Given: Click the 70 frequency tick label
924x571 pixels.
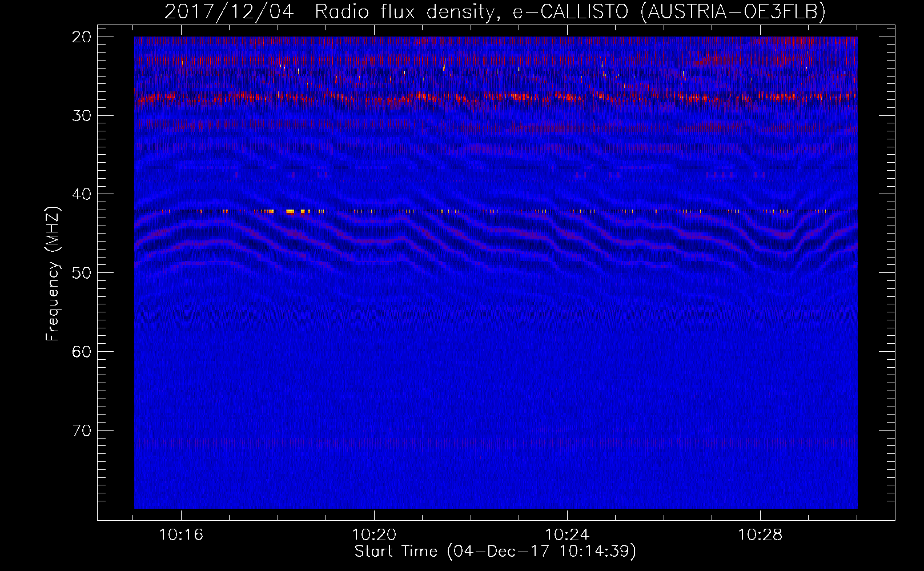Looking at the screenshot, I should click(82, 431).
